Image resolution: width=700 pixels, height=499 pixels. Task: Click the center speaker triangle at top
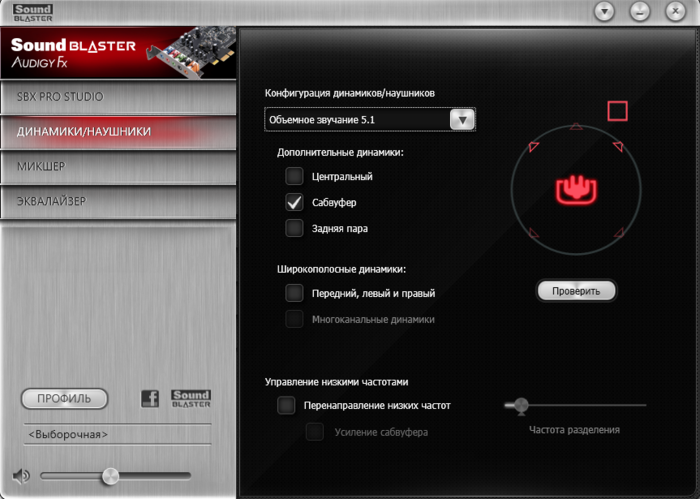pyautogui.click(x=576, y=127)
